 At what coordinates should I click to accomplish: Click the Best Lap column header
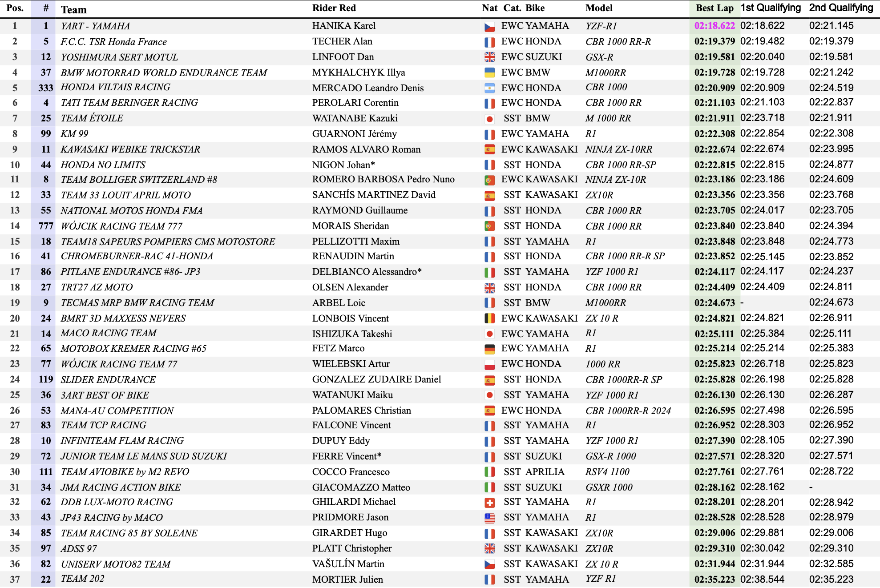point(714,8)
